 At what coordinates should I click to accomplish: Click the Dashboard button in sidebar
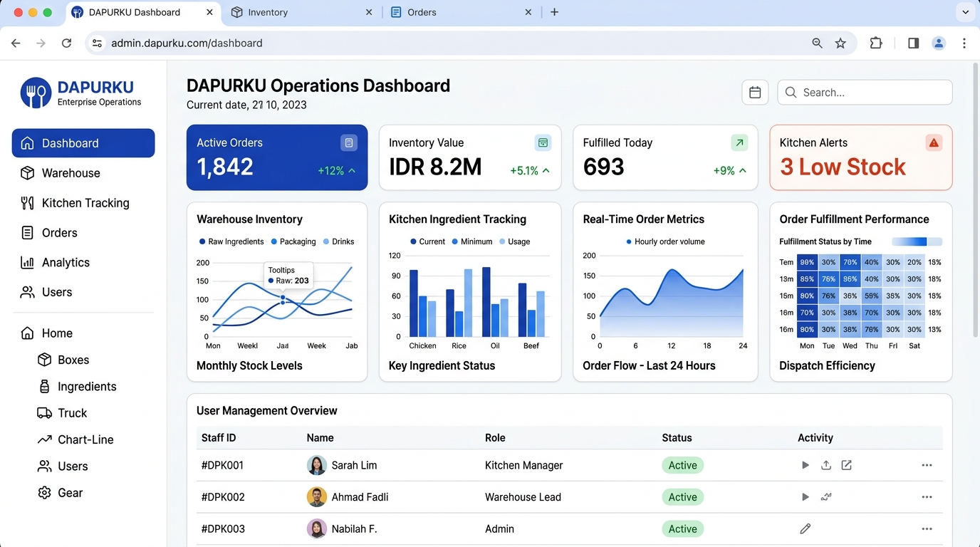tap(83, 143)
